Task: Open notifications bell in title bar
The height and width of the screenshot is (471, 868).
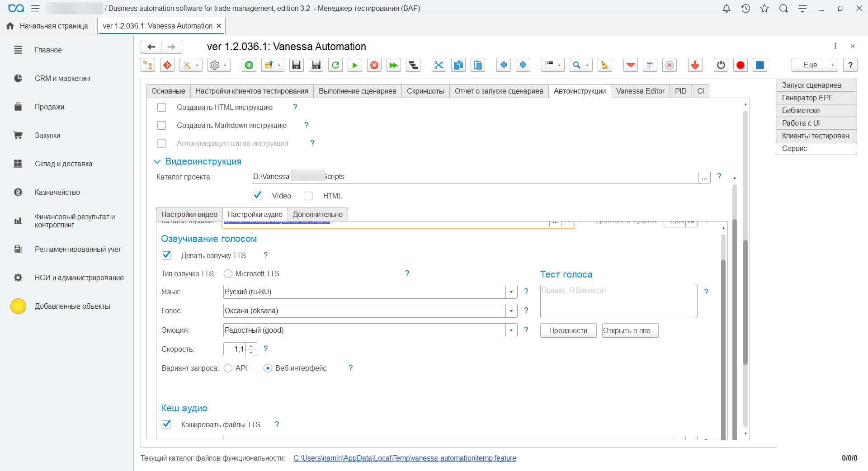Action: [726, 8]
